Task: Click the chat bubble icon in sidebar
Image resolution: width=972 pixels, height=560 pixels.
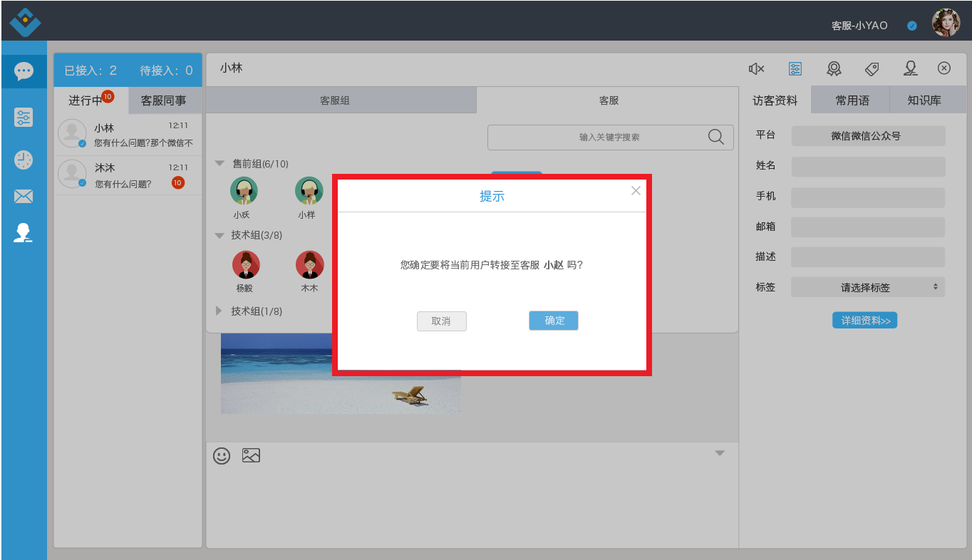Action: click(24, 71)
